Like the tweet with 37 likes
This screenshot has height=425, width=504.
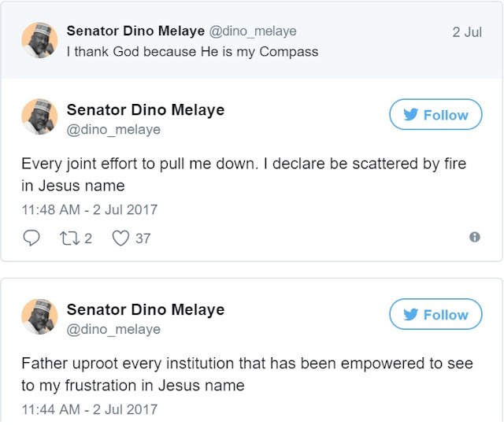(x=120, y=238)
